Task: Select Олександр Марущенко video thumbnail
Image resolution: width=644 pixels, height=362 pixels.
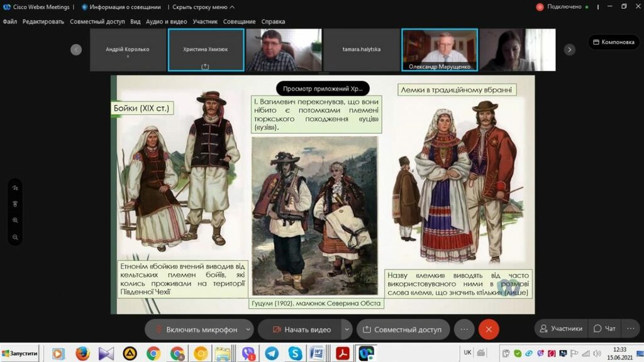Action: [x=439, y=50]
